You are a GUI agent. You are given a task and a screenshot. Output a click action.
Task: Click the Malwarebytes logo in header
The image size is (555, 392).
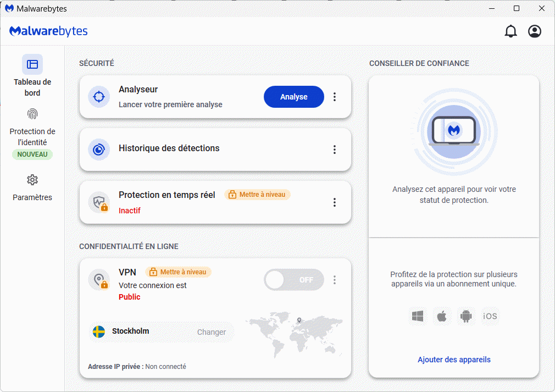pos(48,31)
